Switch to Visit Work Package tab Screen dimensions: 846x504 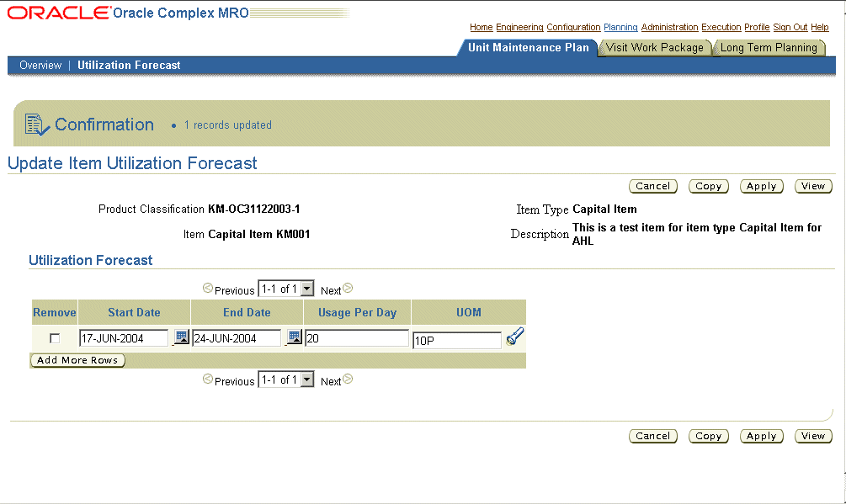click(x=654, y=47)
